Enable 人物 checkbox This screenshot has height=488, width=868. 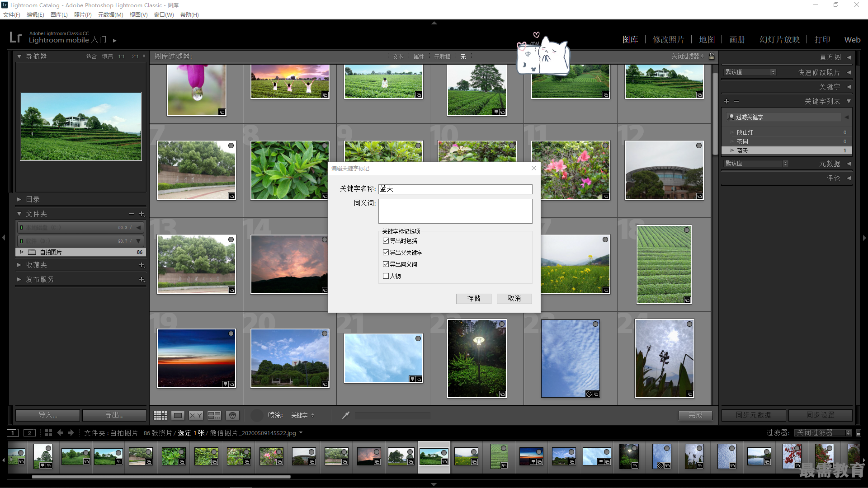coord(386,276)
